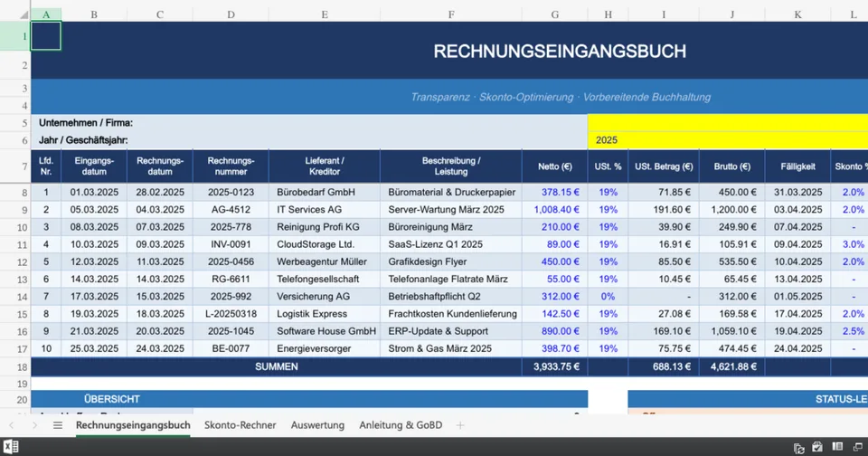Click the yellow cell containing 2025
This screenshot has height=456, width=868.
tap(727, 140)
